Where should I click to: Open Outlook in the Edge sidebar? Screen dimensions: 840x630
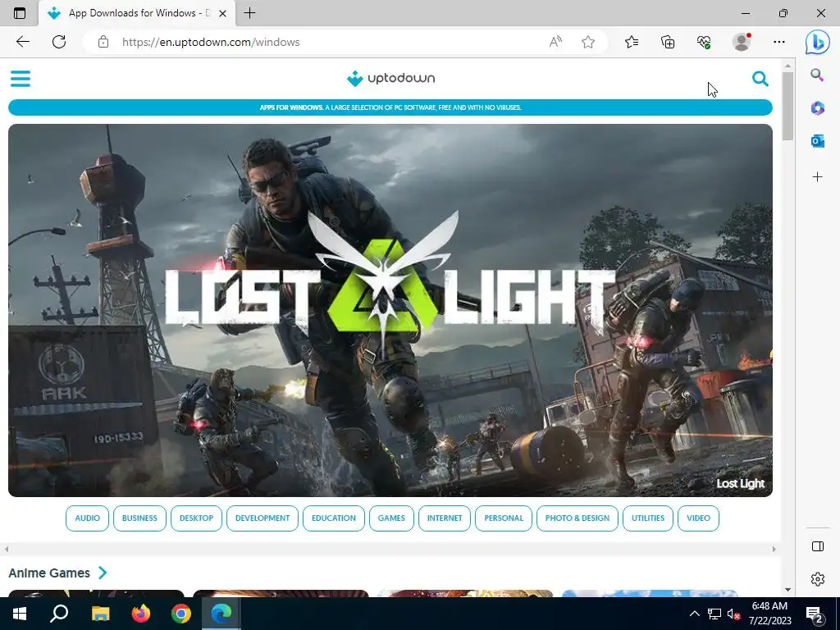pos(817,141)
